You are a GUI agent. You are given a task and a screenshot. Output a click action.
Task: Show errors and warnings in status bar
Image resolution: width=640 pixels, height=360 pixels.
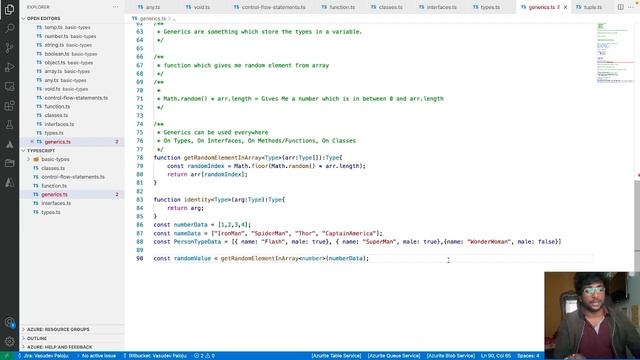click(204, 356)
